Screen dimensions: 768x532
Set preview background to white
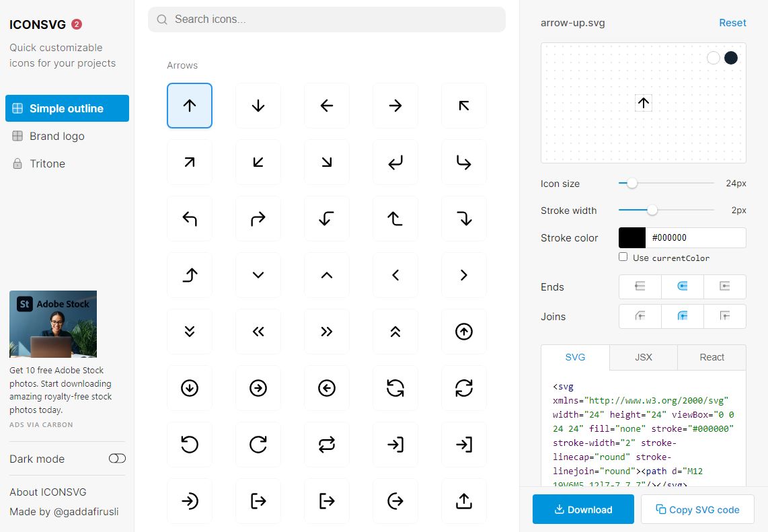coord(714,58)
